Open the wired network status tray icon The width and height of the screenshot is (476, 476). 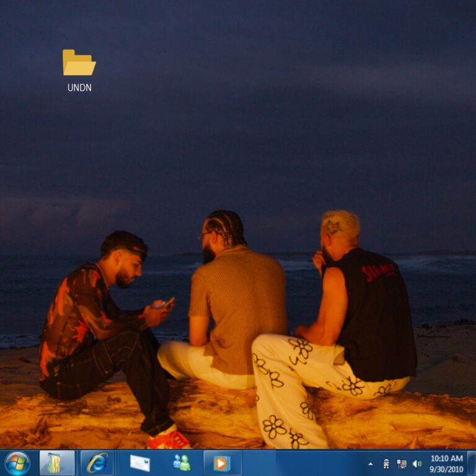click(402, 464)
